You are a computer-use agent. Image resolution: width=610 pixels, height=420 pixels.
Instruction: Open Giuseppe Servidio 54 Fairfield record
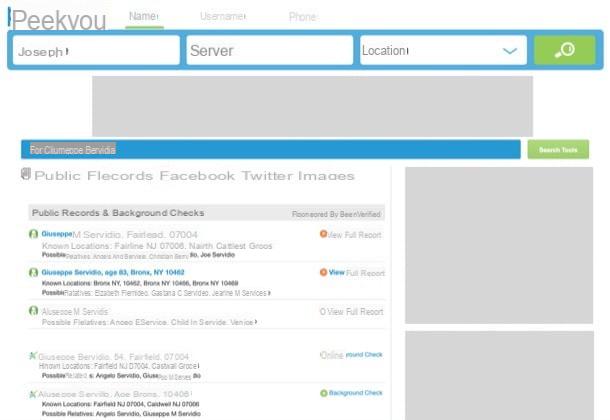(114, 357)
